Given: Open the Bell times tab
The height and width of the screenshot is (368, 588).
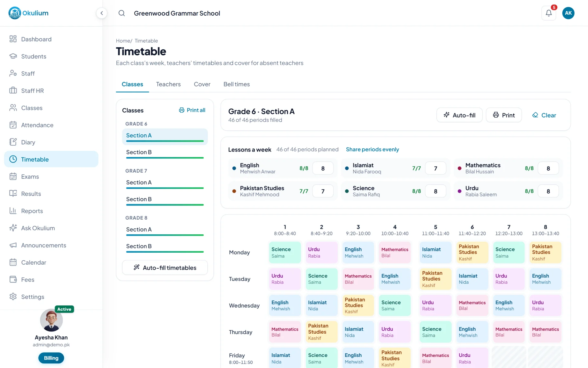Looking at the screenshot, I should pos(236,84).
